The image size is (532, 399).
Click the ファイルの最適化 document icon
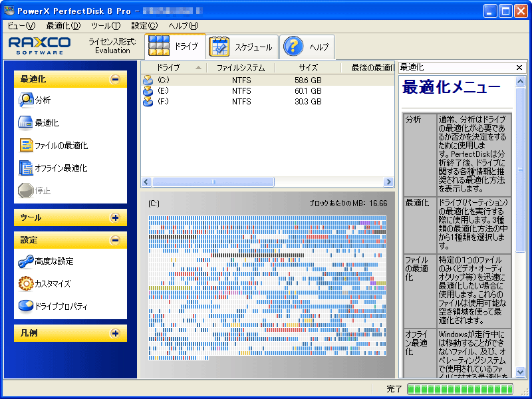tap(26, 146)
